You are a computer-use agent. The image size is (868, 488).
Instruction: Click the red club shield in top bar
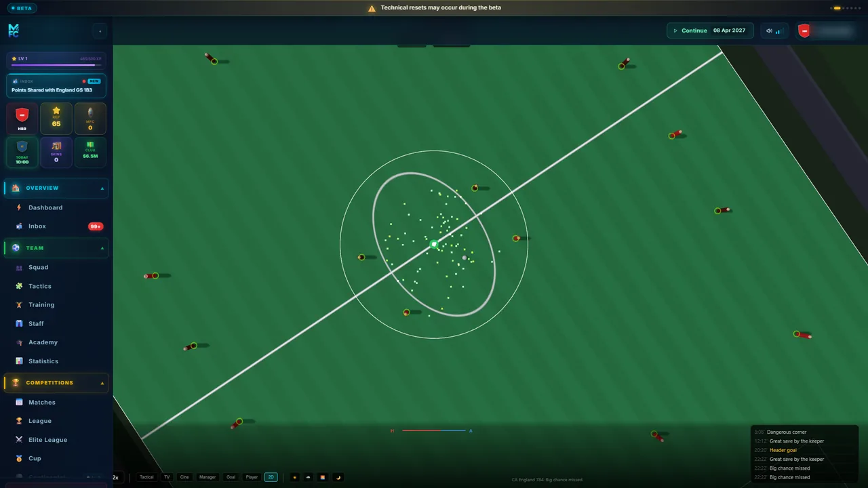[x=804, y=30]
